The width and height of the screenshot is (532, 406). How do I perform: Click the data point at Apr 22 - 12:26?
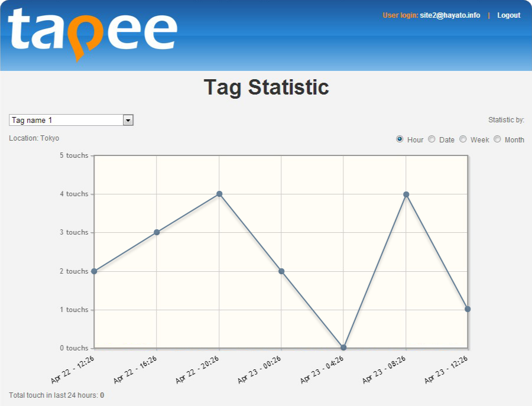[x=95, y=271]
